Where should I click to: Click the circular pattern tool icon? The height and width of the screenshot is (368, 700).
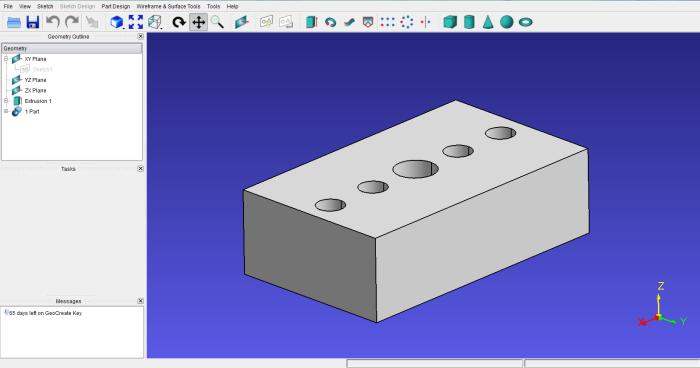(407, 22)
